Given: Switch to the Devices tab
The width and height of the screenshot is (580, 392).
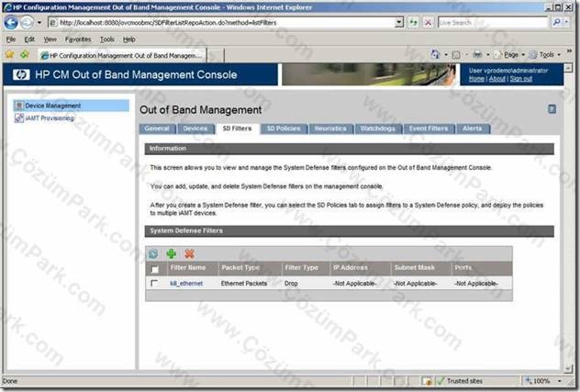Looking at the screenshot, I should coord(195,129).
